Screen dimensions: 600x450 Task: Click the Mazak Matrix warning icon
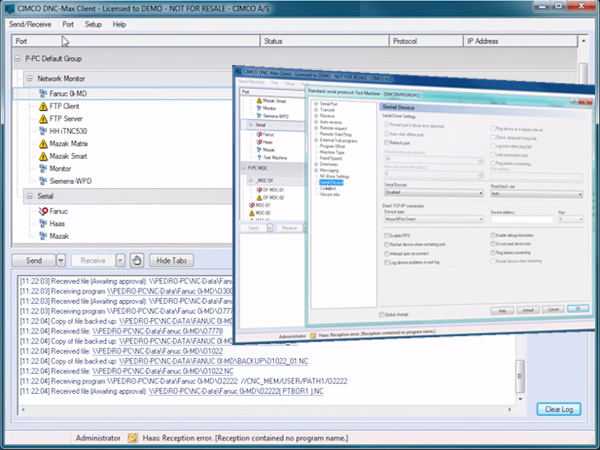(x=43, y=144)
